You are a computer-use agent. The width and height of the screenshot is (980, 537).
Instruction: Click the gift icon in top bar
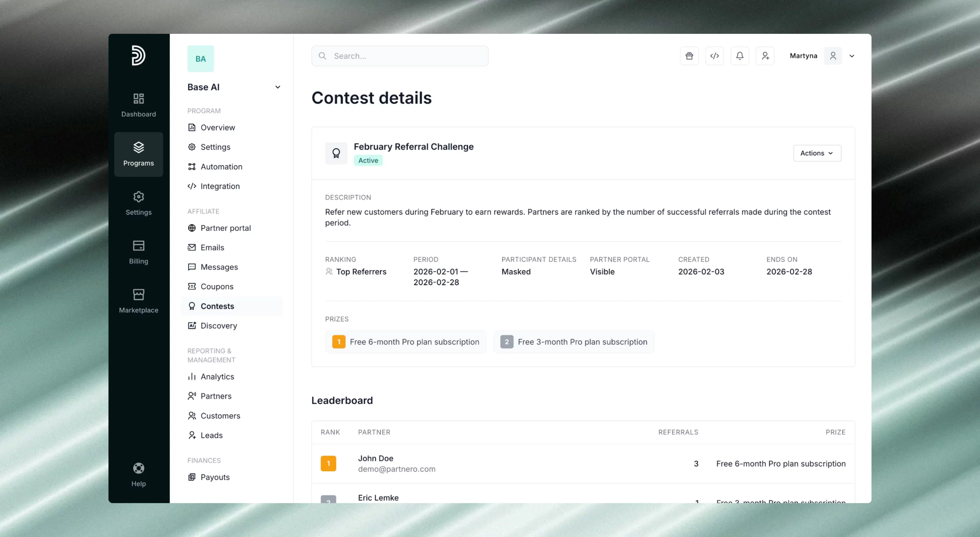tap(689, 56)
